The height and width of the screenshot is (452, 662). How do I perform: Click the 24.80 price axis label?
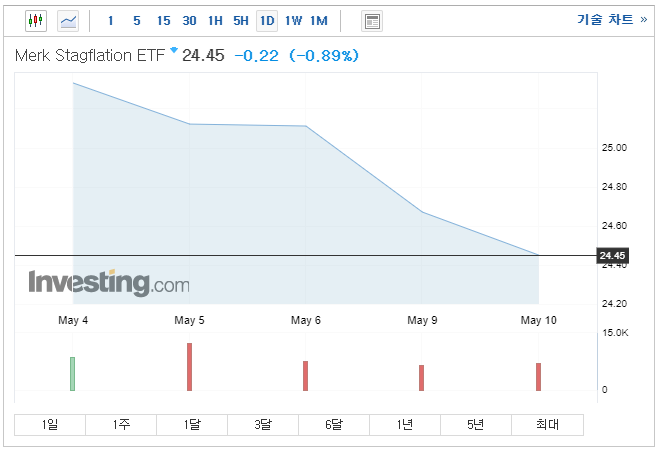click(614, 187)
